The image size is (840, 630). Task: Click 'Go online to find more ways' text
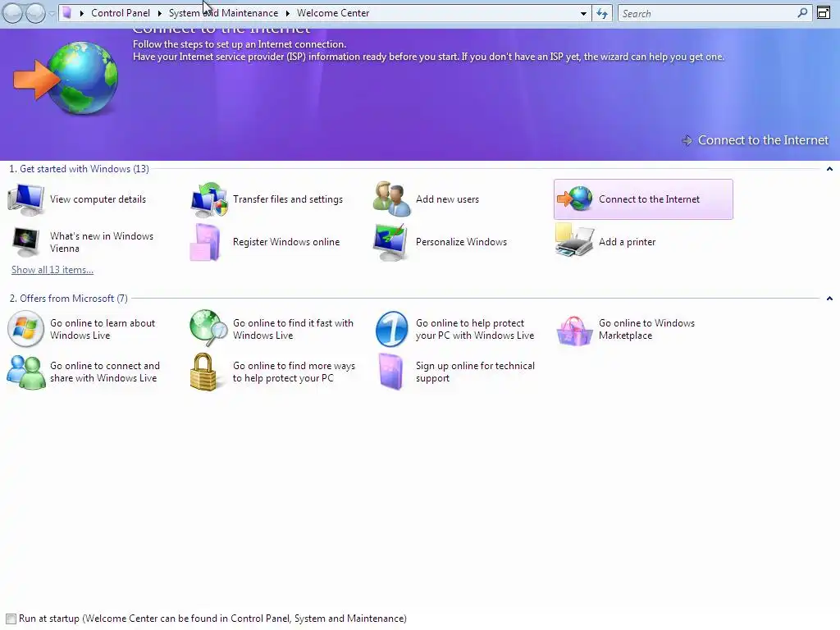pyautogui.click(x=294, y=372)
